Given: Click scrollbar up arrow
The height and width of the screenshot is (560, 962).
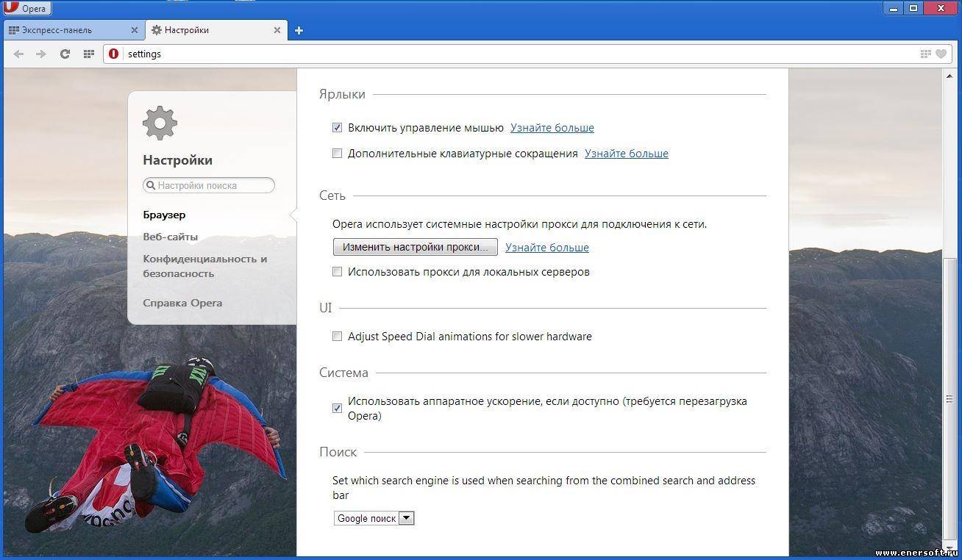Looking at the screenshot, I should coord(949,75).
